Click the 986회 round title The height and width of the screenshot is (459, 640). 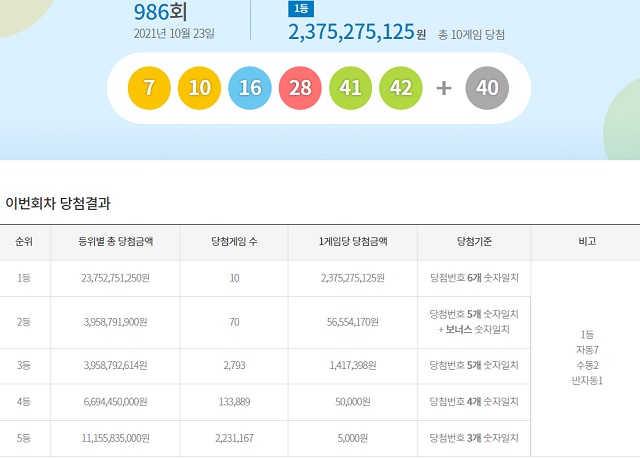click(160, 12)
